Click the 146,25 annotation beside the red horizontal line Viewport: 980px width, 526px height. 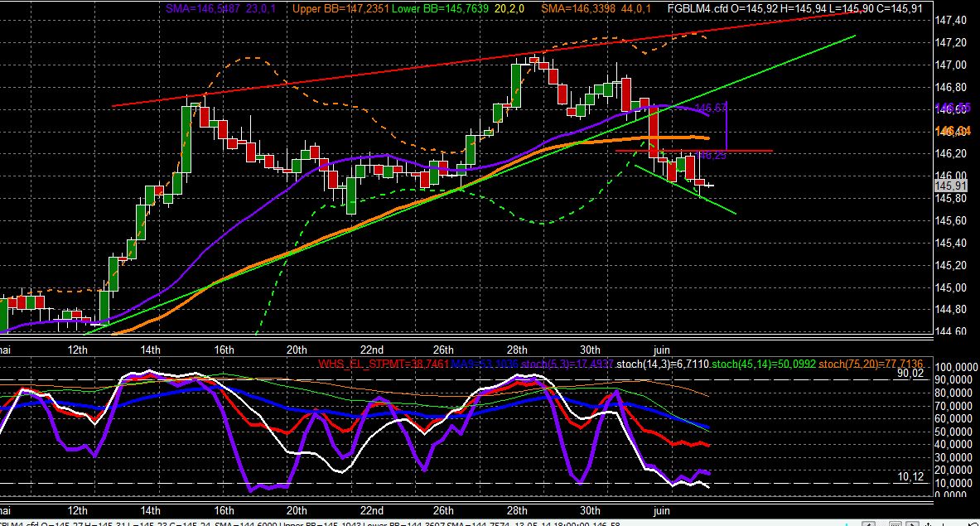(x=712, y=155)
